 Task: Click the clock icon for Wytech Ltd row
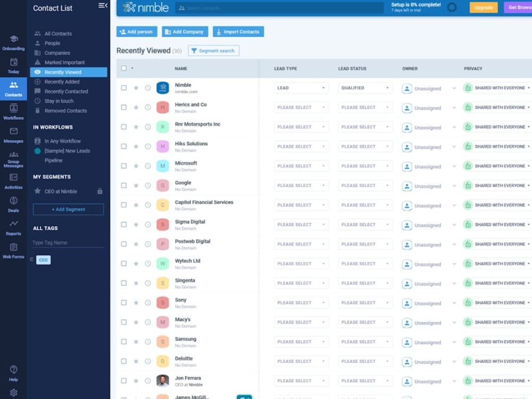[x=147, y=264]
